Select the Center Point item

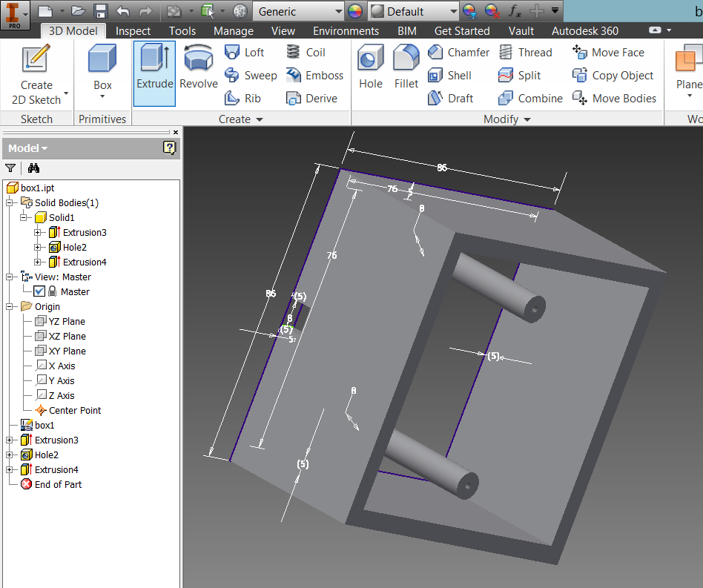[67, 410]
